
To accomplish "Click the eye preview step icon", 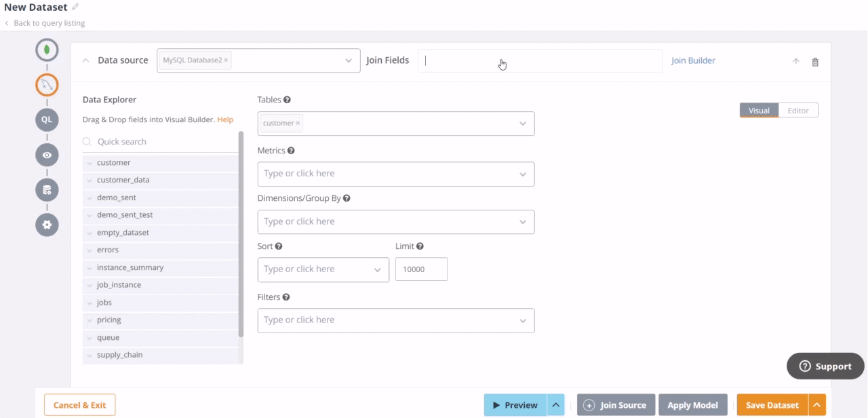I will click(47, 155).
